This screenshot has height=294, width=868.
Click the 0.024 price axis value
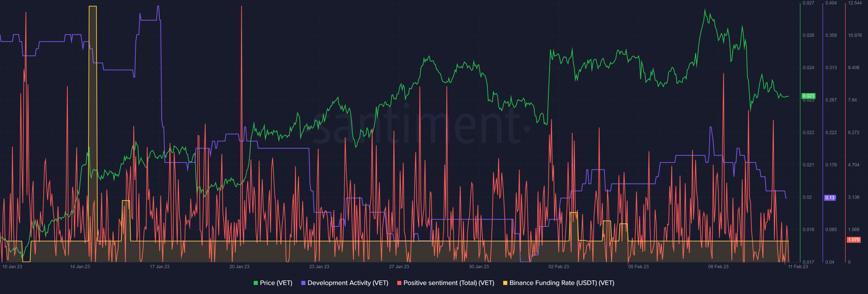click(808, 67)
